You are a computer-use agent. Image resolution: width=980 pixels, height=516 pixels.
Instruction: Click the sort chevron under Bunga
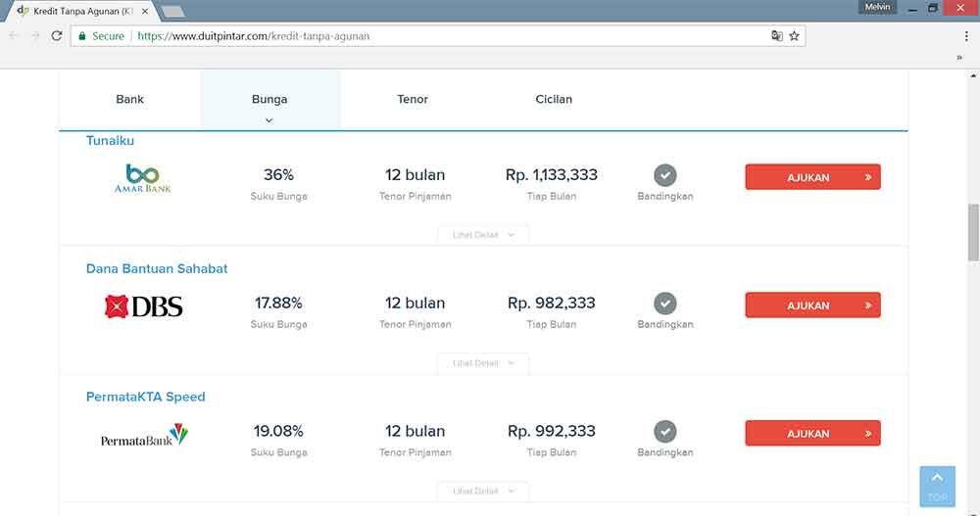tap(269, 119)
